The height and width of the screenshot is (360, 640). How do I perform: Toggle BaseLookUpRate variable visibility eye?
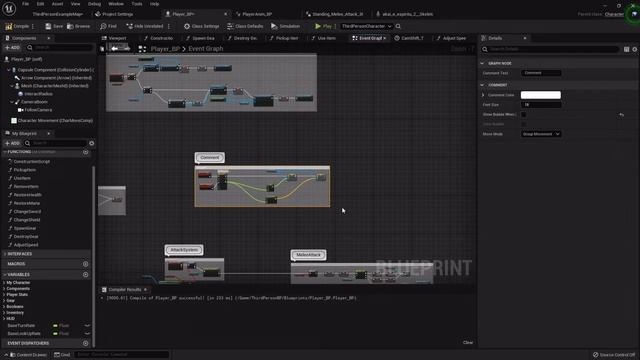[87, 333]
